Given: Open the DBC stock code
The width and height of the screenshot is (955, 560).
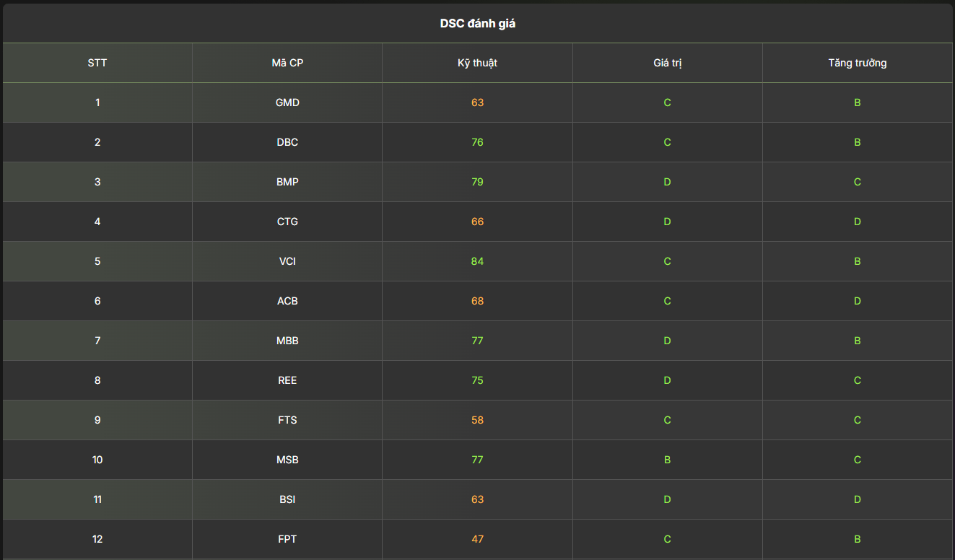Looking at the screenshot, I should pyautogui.click(x=287, y=142).
